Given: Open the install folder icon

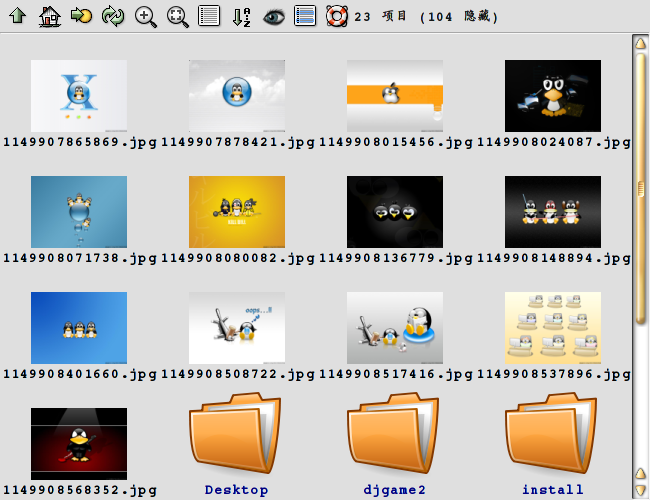Looking at the screenshot, I should [551, 433].
